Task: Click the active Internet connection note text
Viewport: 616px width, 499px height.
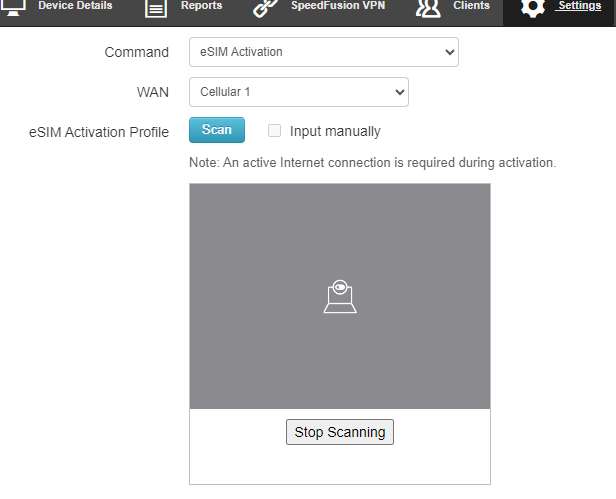Action: click(x=372, y=162)
